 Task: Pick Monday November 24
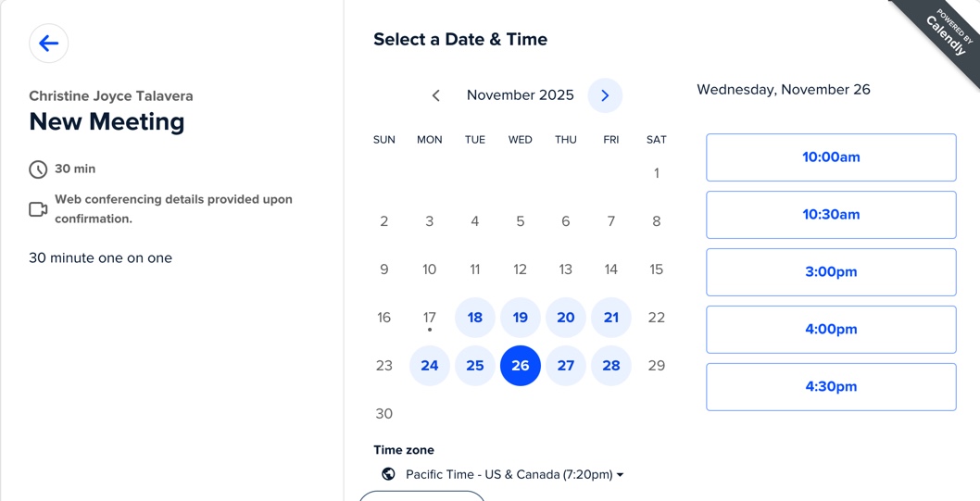click(430, 366)
